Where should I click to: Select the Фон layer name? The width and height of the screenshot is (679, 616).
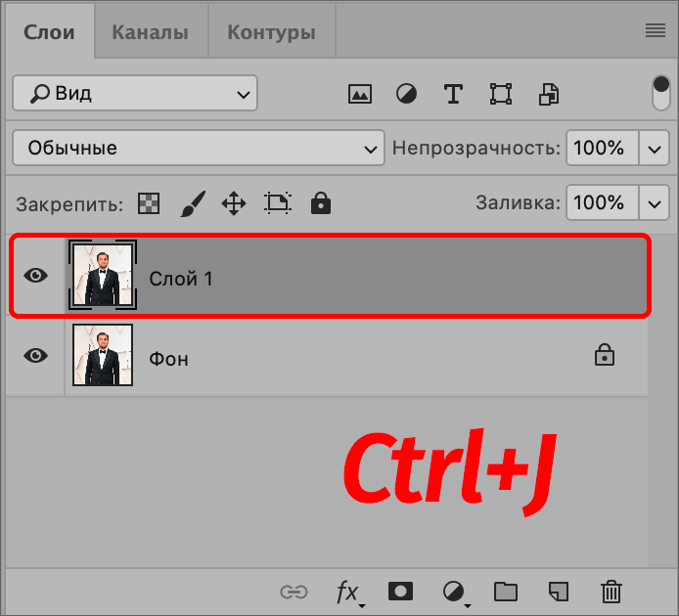168,359
